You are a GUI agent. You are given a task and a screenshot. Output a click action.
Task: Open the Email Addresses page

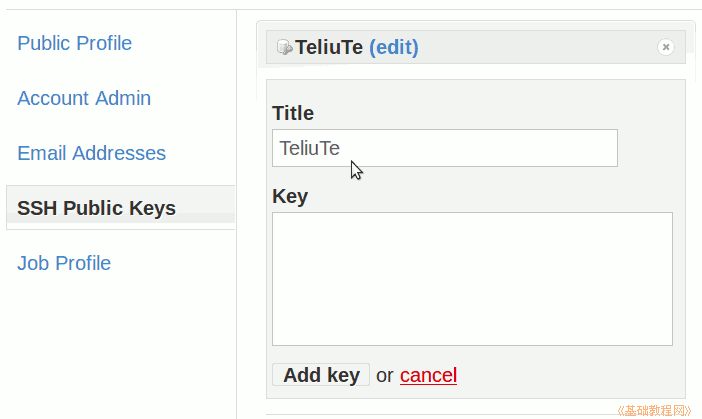click(x=91, y=153)
